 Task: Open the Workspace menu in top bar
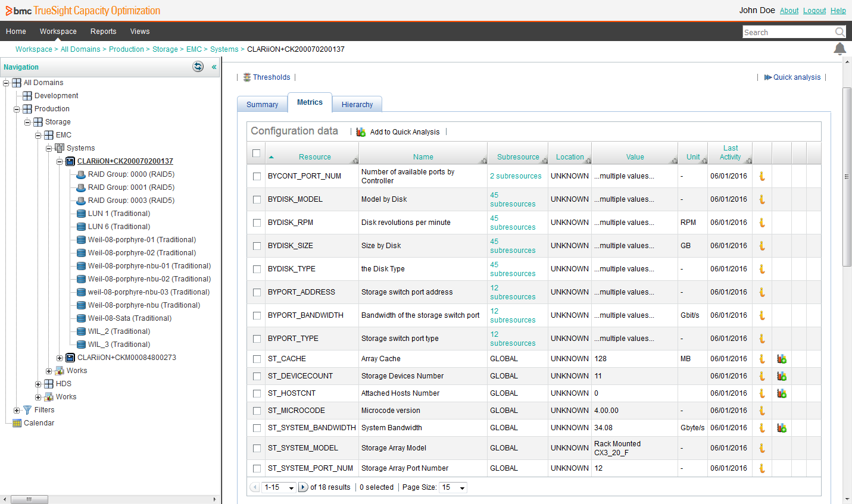click(x=58, y=32)
